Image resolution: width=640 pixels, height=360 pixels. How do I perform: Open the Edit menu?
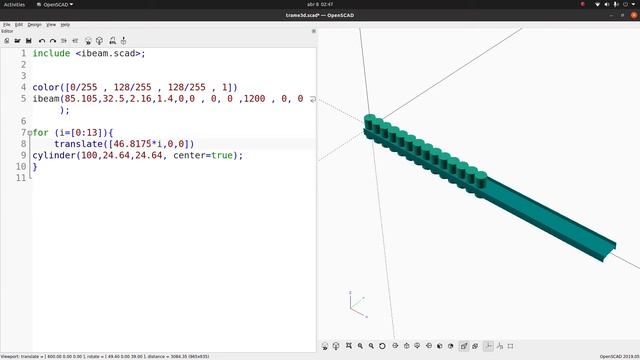[19, 25]
